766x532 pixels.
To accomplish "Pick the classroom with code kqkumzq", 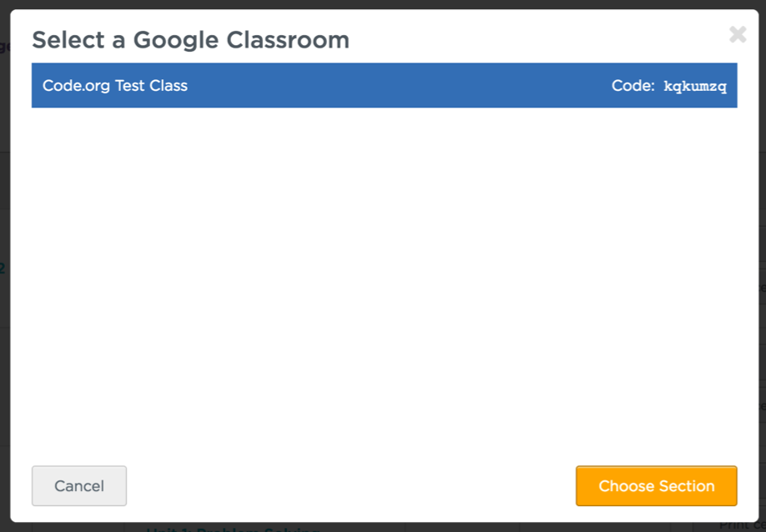I will coord(384,86).
